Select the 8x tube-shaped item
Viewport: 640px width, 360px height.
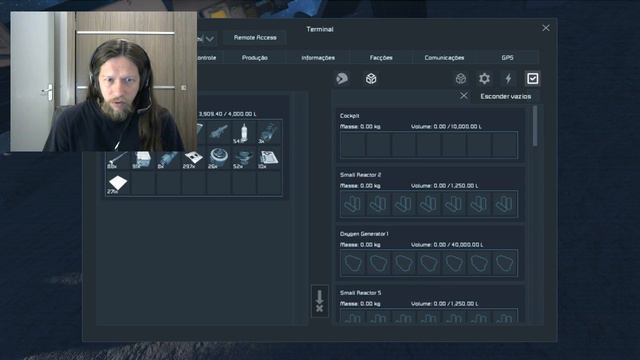tap(168, 158)
